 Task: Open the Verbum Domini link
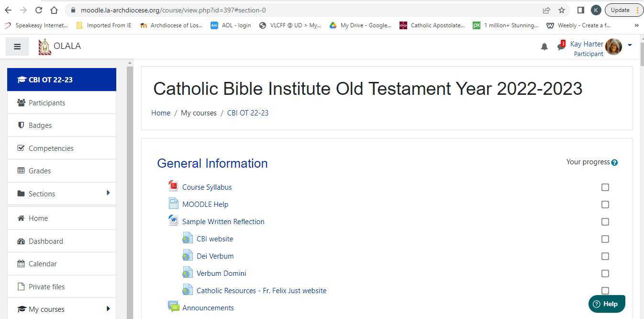click(221, 273)
